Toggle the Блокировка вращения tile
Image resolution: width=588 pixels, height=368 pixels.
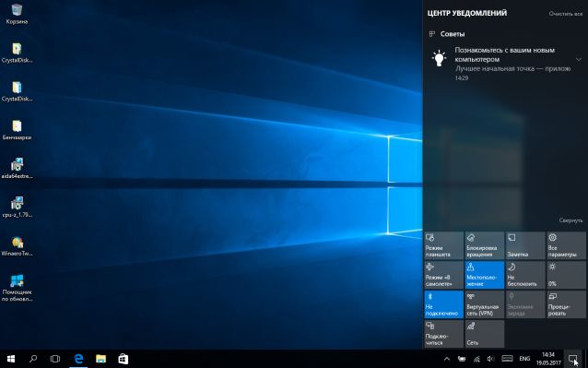pyautogui.click(x=485, y=245)
